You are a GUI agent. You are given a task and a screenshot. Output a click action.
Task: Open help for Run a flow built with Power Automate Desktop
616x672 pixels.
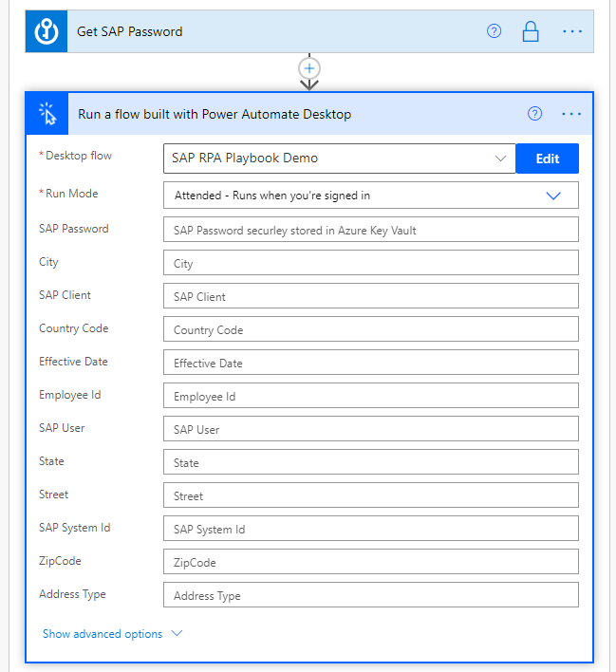point(534,114)
